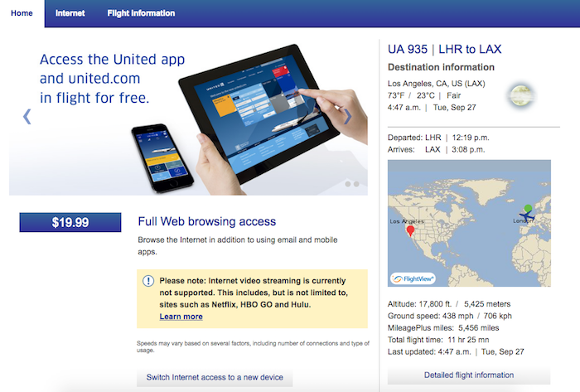This screenshot has width=580, height=392.
Task: Click the blue airplane icon on map
Action: tap(527, 215)
